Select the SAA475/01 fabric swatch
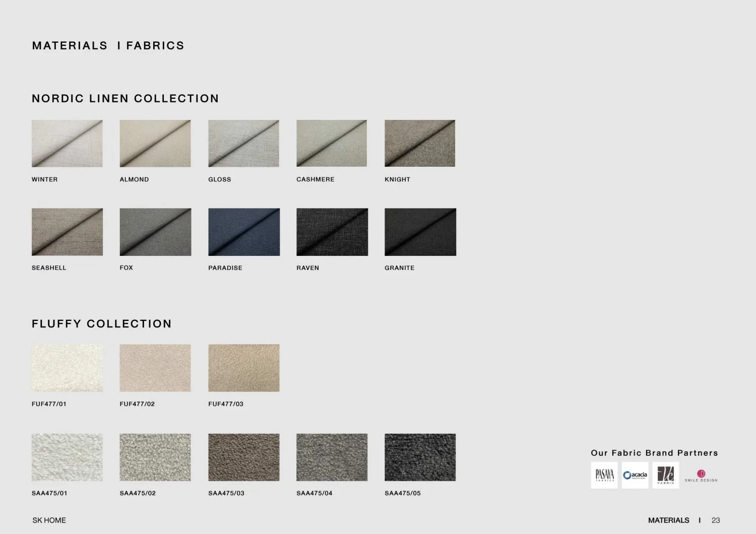 click(x=67, y=457)
